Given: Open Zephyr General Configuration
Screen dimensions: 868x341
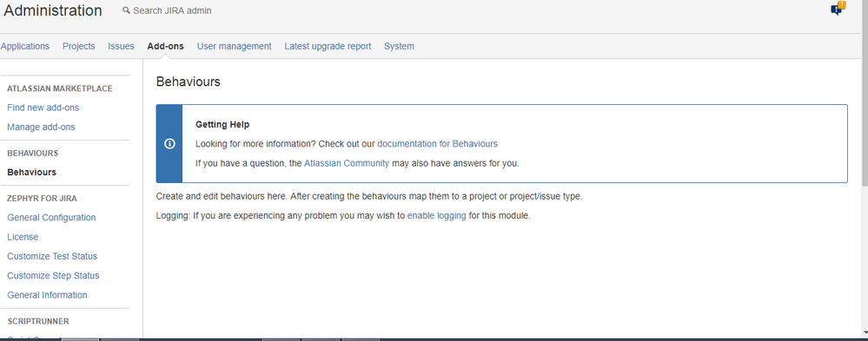Looking at the screenshot, I should 51,218.
